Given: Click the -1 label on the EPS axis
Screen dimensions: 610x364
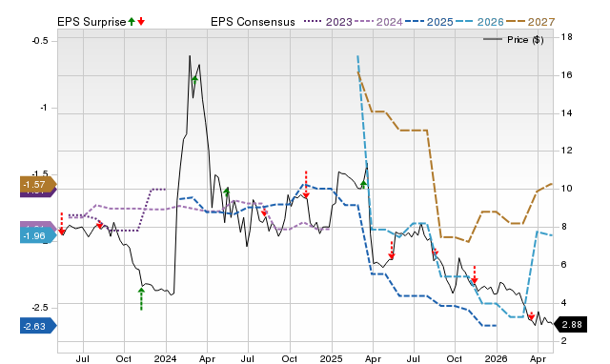Looking at the screenshot, I should coord(44,108).
